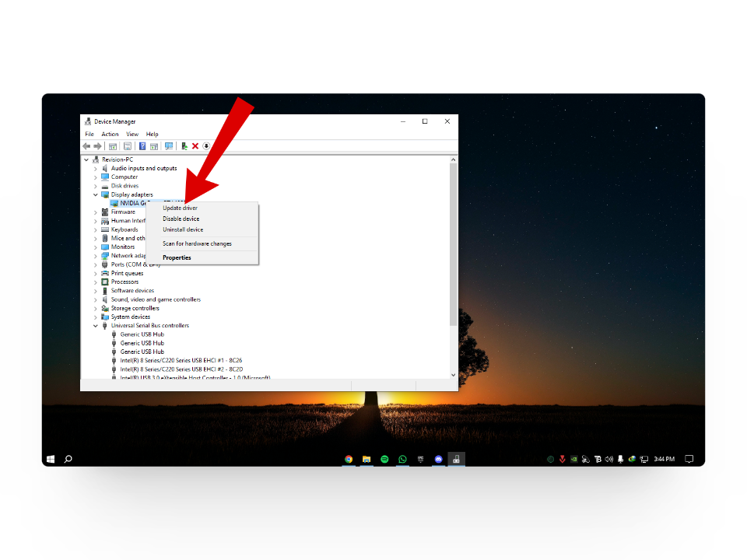Expand the Firmware category arrow
747x560 pixels.
click(95, 212)
